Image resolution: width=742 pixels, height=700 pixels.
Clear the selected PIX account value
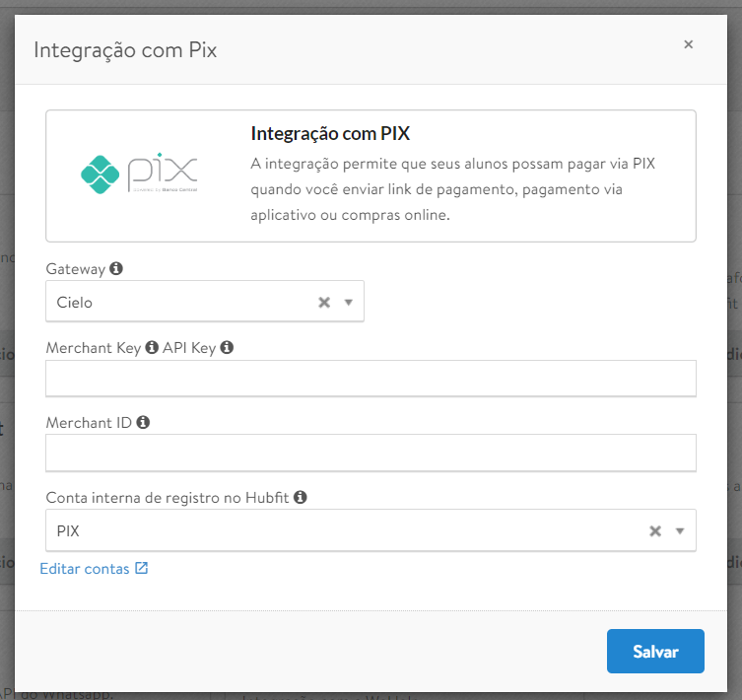click(x=655, y=531)
